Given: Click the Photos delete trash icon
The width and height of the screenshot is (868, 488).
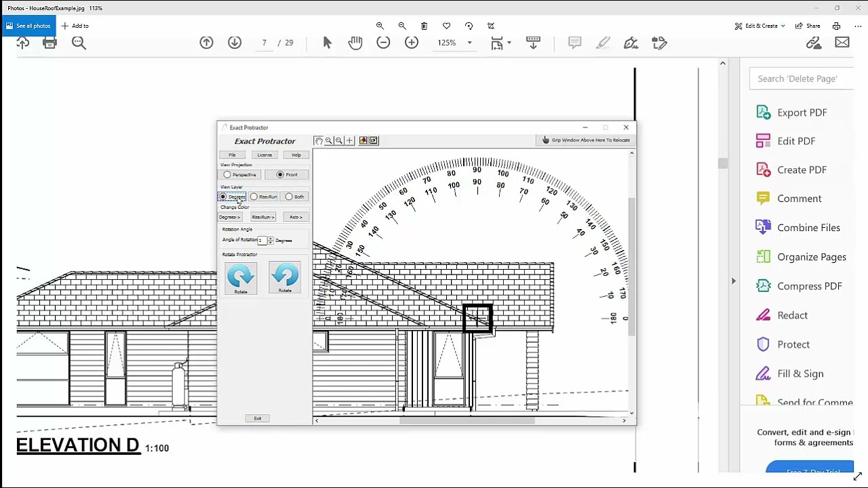Looking at the screenshot, I should point(424,26).
